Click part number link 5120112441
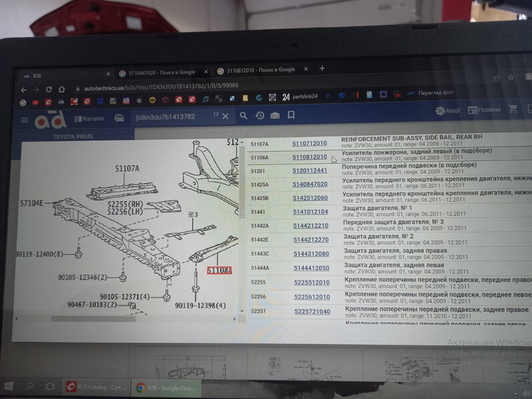Screen dimensions: 532x399 (310, 170)
